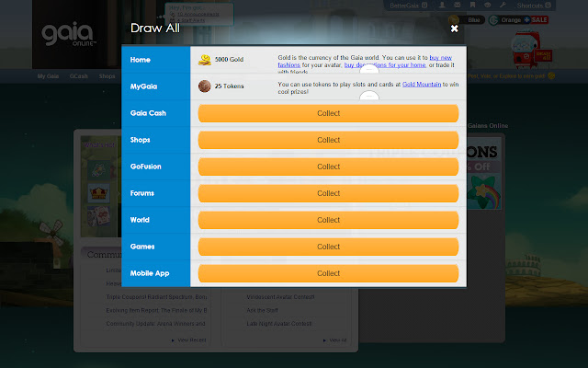Open the Viridescent Avatar Contest thread
This screenshot has height=368, width=588.
(x=280, y=297)
